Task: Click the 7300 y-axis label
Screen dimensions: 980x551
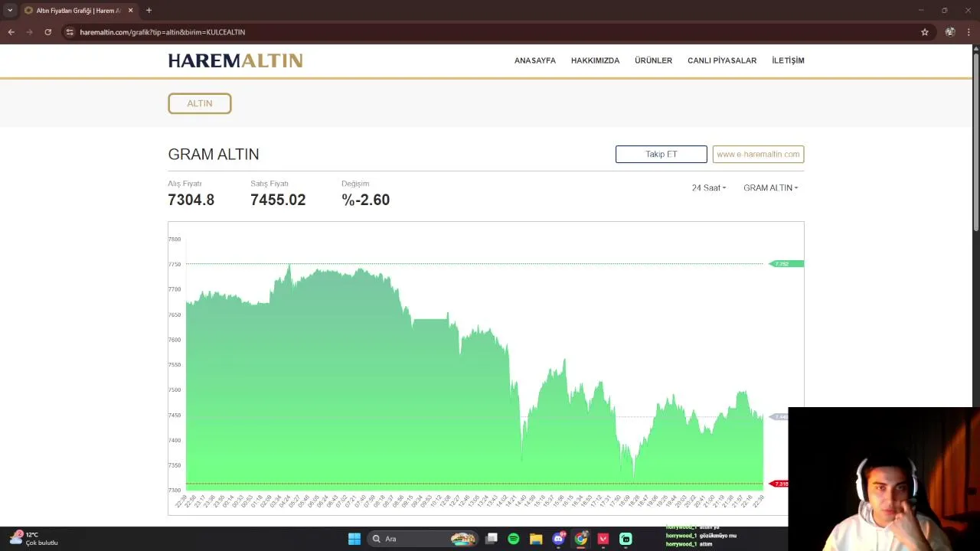Action: coord(175,491)
